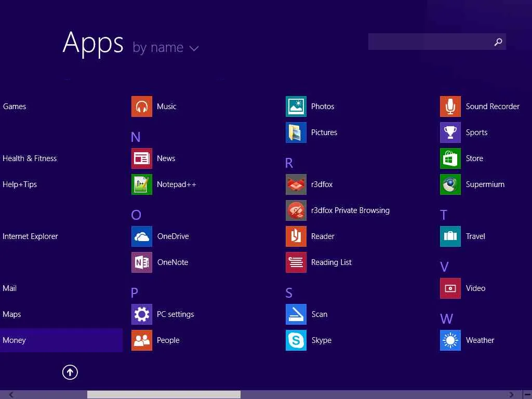Click the 'Notepad++' app label
This screenshot has height=399, width=532.
(x=177, y=184)
